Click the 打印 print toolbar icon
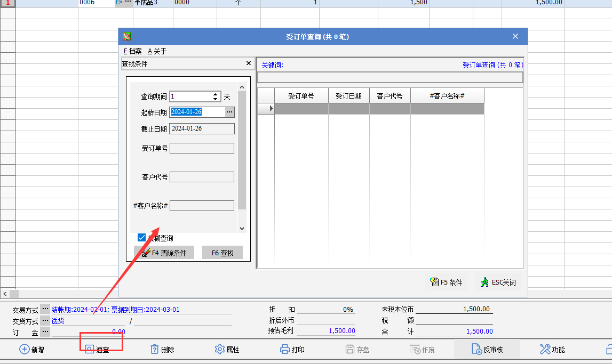 pos(285,350)
